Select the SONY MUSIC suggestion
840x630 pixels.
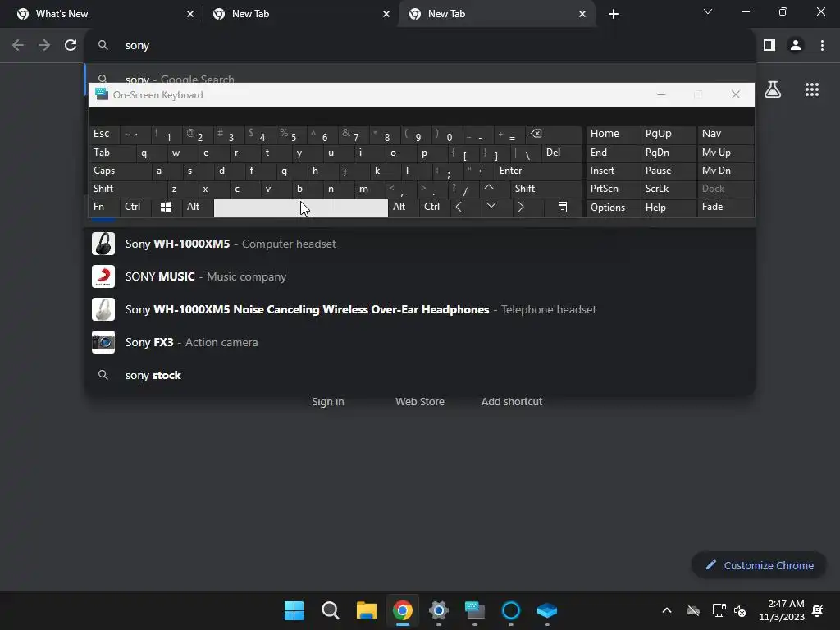pyautogui.click(x=420, y=276)
